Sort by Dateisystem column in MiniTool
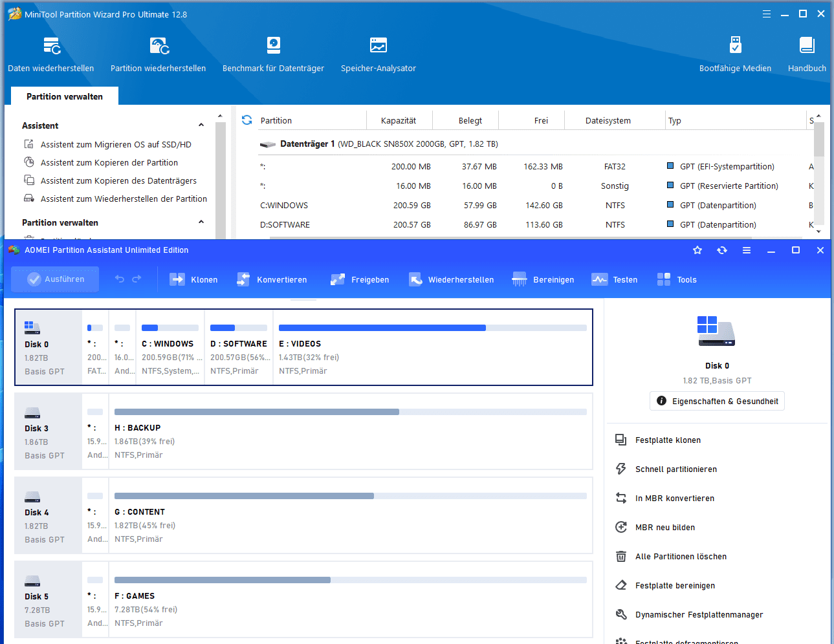This screenshot has width=834, height=644. tap(608, 120)
